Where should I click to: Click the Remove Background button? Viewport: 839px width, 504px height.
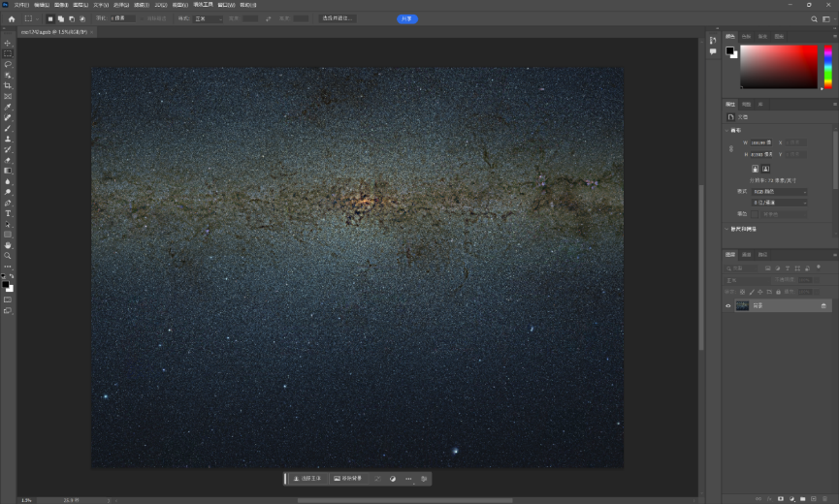tap(348, 479)
